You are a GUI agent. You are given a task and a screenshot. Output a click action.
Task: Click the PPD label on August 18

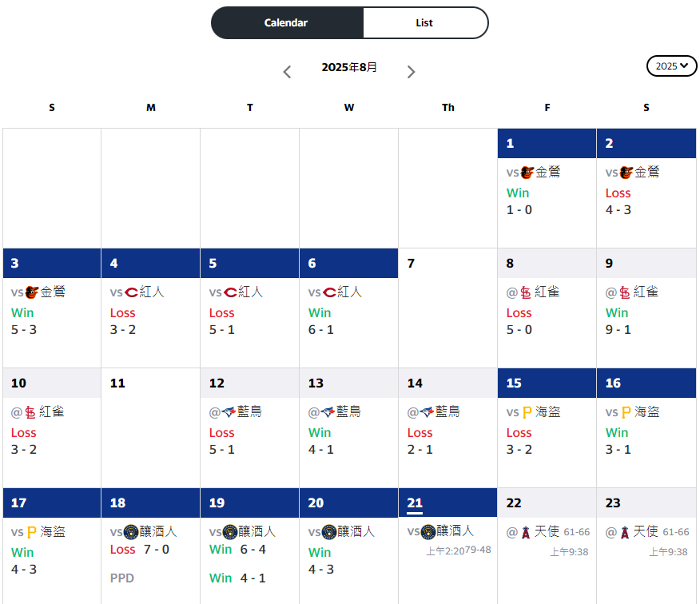pos(122,578)
